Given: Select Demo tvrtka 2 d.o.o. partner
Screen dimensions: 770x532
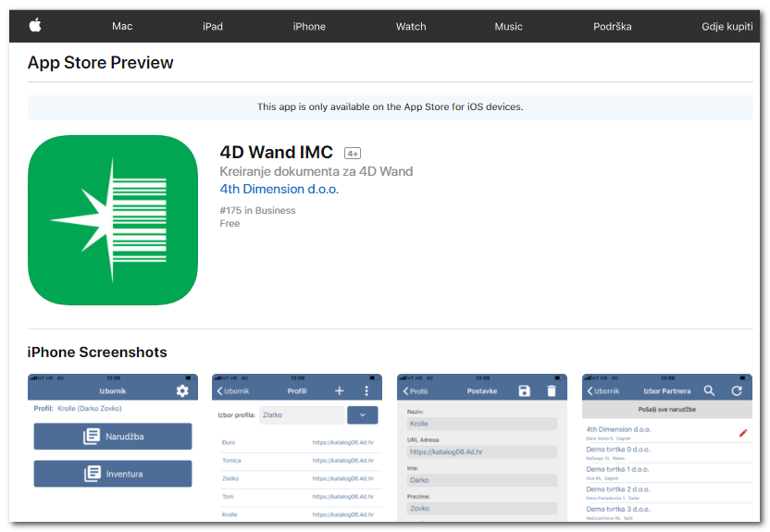Looking at the screenshot, I should pos(668,492).
